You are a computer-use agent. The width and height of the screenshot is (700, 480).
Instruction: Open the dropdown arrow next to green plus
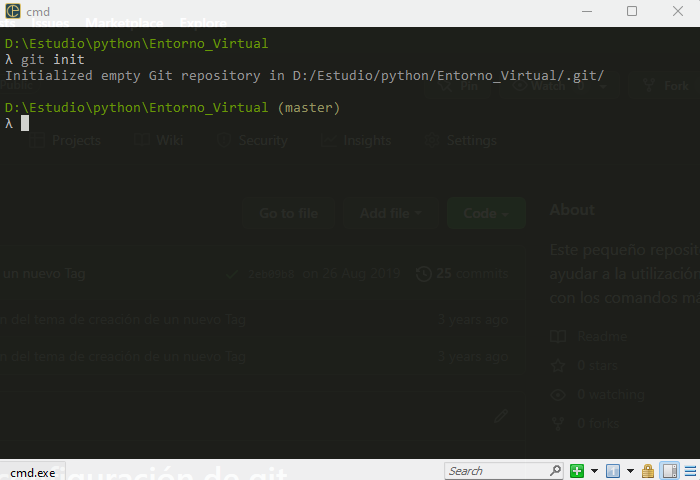coord(594,471)
